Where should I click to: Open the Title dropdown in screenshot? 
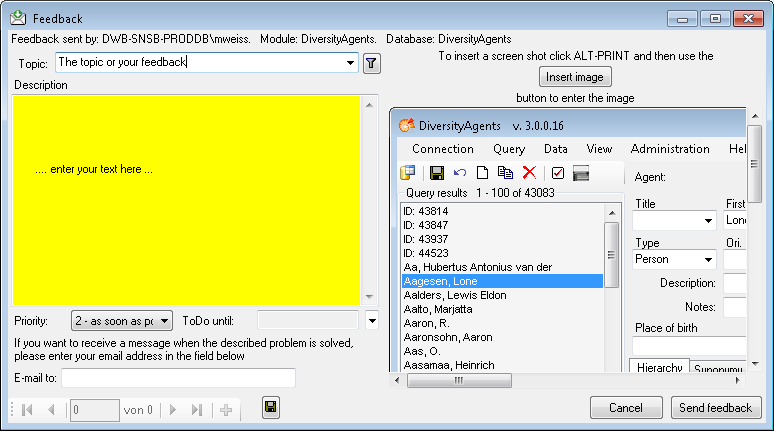(x=708, y=221)
